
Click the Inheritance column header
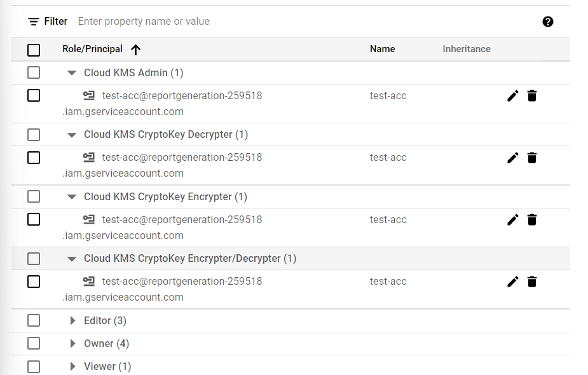(x=467, y=49)
